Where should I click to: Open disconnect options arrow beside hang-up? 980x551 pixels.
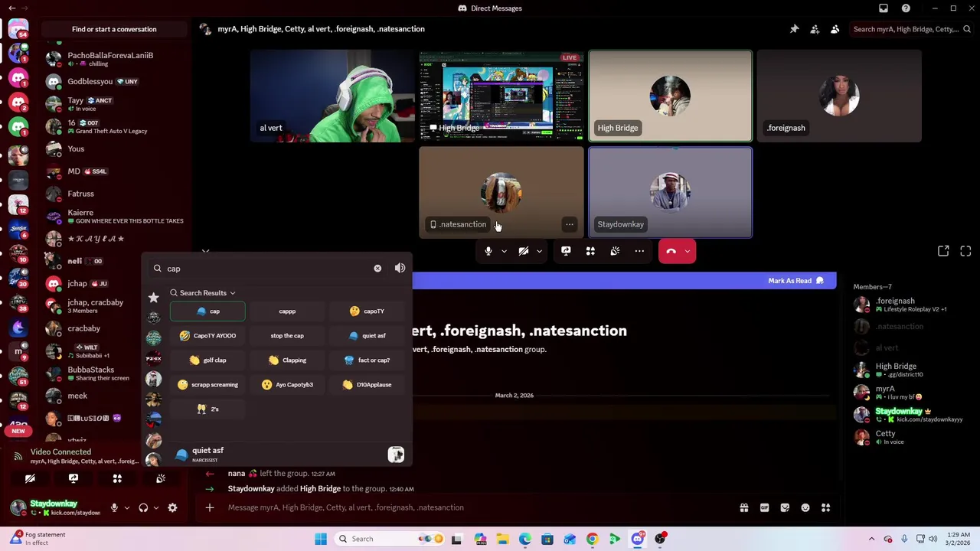point(688,251)
